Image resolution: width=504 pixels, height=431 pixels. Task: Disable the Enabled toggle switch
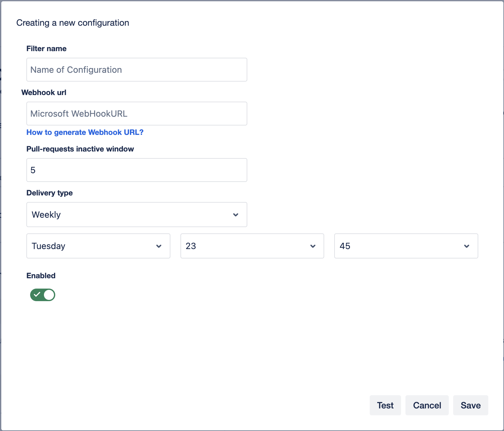[43, 295]
